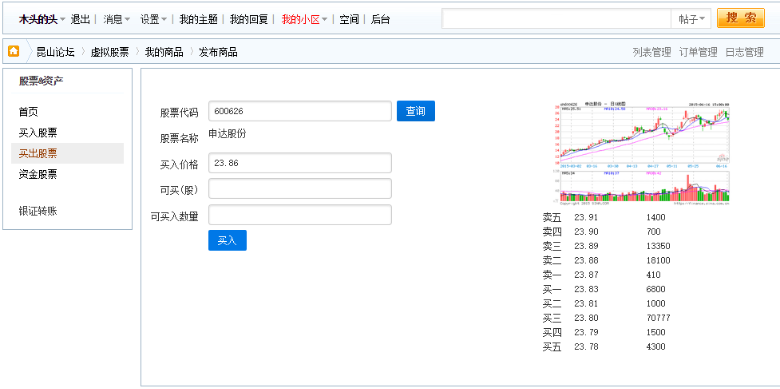This screenshot has width=780, height=389.
Task: Click 卖一 price 23.87
Action: click(x=586, y=275)
